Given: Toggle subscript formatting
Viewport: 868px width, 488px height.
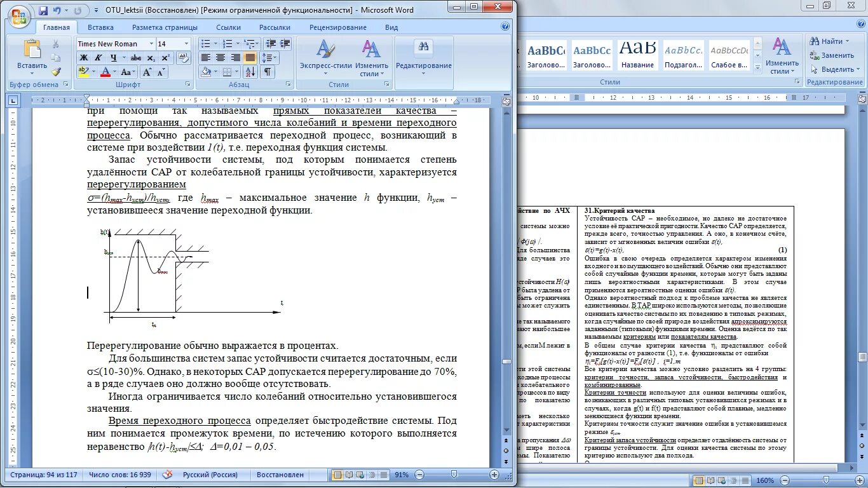Looking at the screenshot, I should click(151, 58).
